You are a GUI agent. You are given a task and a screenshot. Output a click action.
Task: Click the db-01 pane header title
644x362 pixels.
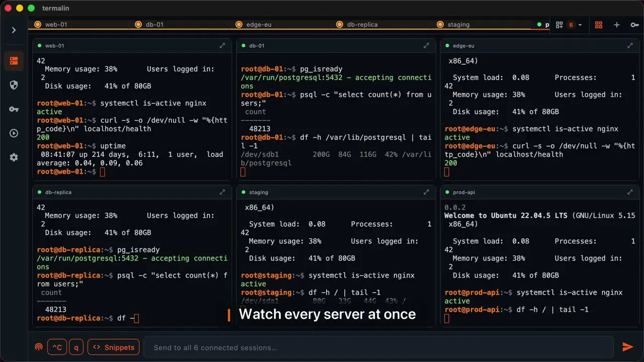pyautogui.click(x=257, y=46)
